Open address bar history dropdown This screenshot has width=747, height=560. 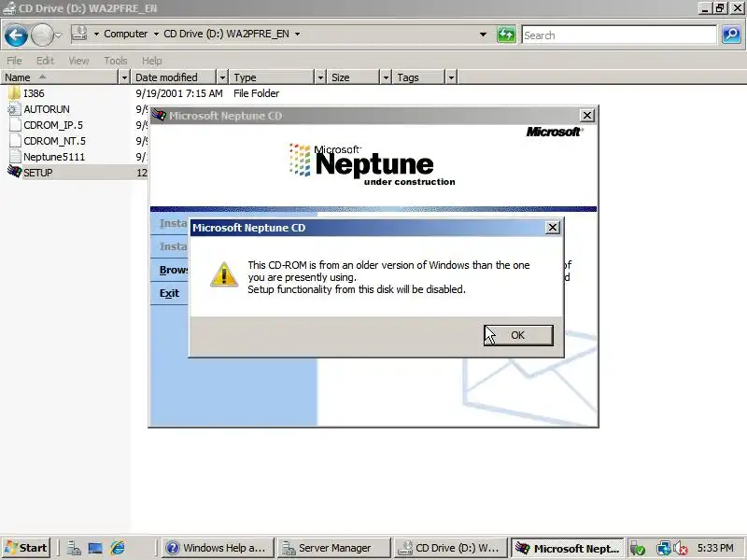(x=483, y=35)
